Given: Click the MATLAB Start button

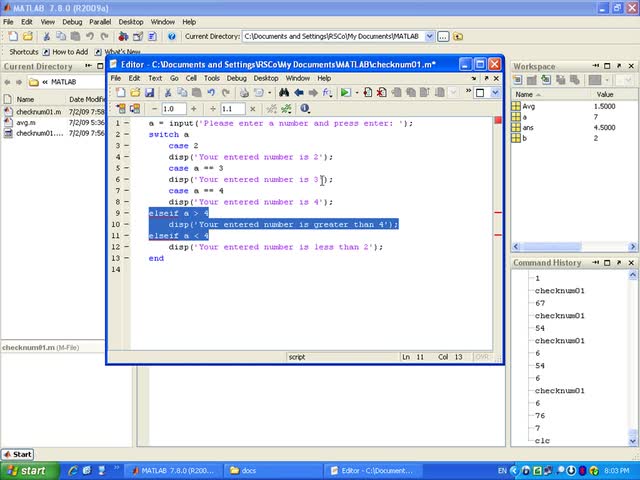Looking at the screenshot, I should click(x=17, y=454).
